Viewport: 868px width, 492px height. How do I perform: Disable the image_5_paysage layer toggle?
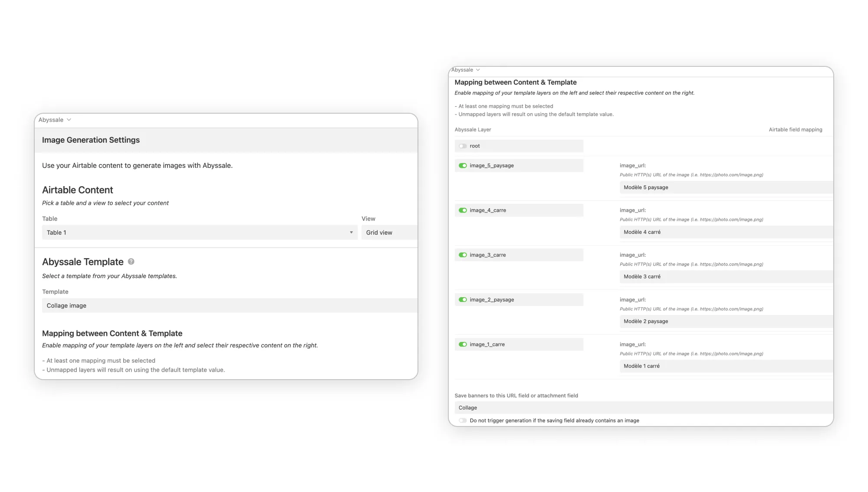click(x=463, y=166)
